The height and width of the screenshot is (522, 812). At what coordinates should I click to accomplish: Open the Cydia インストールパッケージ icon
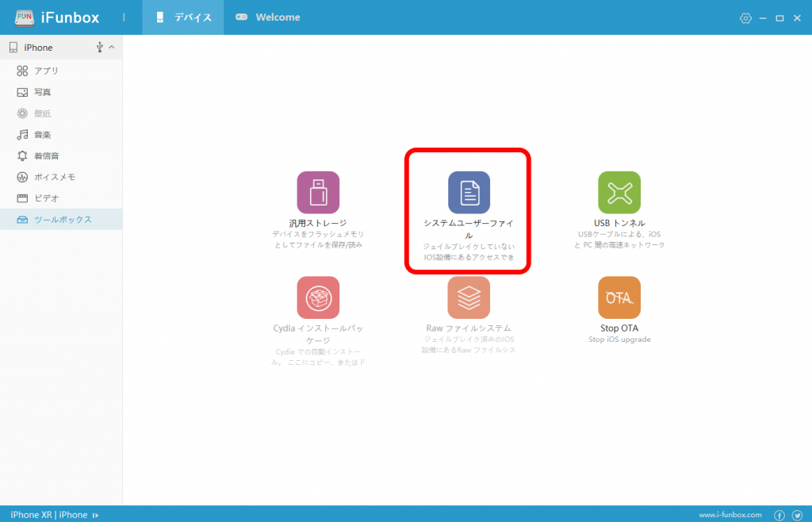click(318, 297)
